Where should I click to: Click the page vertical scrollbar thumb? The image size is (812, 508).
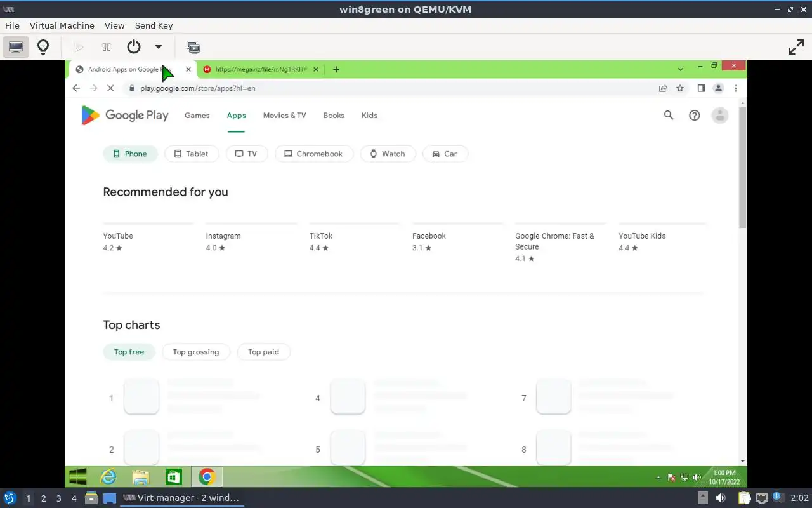(x=743, y=168)
